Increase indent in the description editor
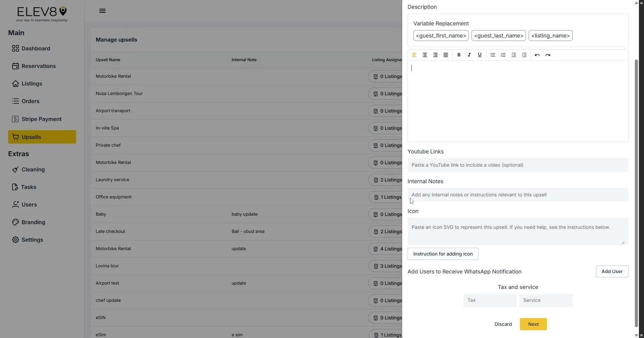 point(524,55)
